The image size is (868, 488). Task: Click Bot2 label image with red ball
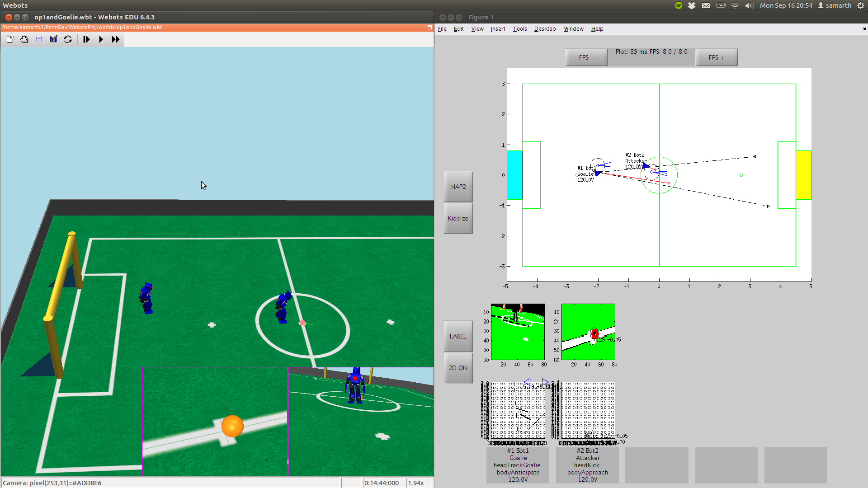588,332
